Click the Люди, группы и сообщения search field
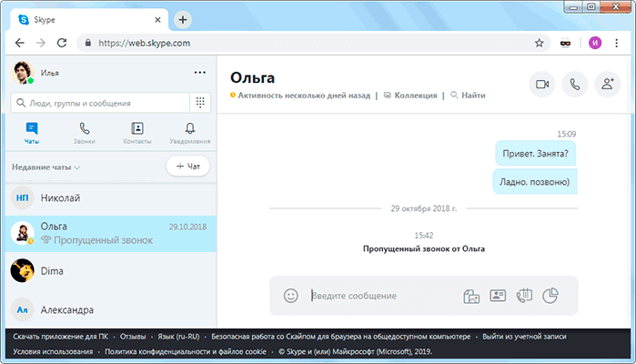The image size is (636, 364). tap(100, 103)
